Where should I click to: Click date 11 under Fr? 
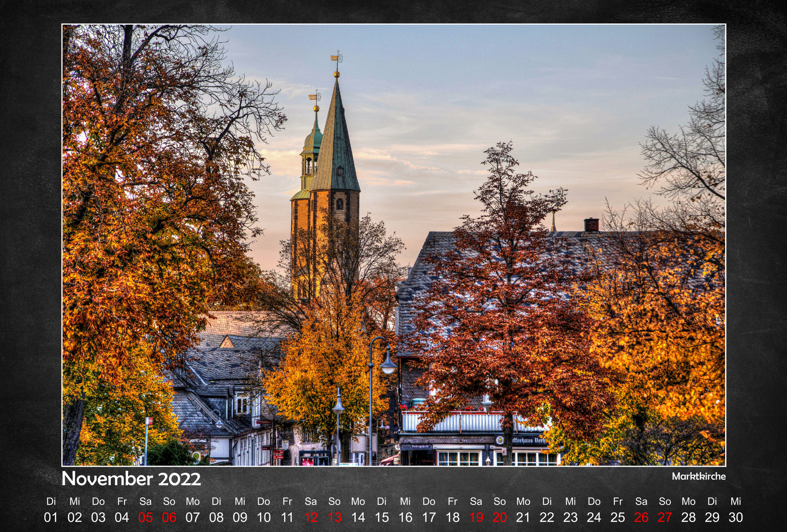click(x=287, y=517)
